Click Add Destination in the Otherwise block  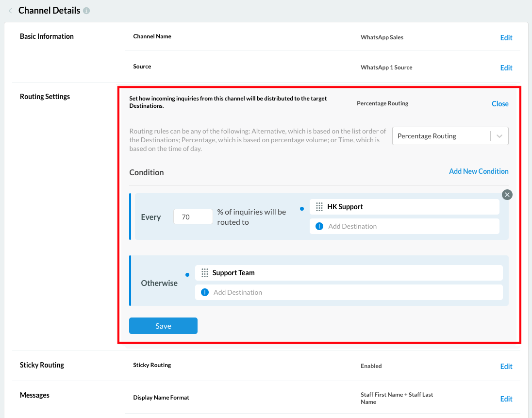click(349, 292)
